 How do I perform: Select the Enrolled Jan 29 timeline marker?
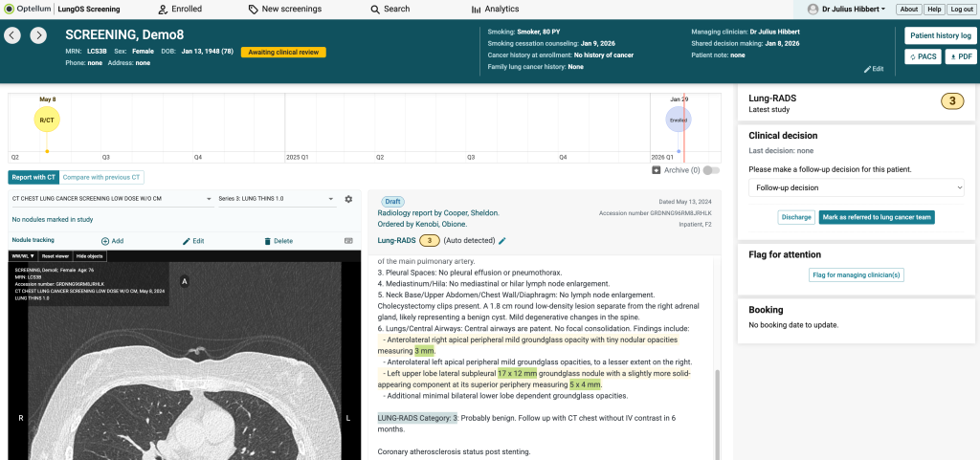coord(679,120)
